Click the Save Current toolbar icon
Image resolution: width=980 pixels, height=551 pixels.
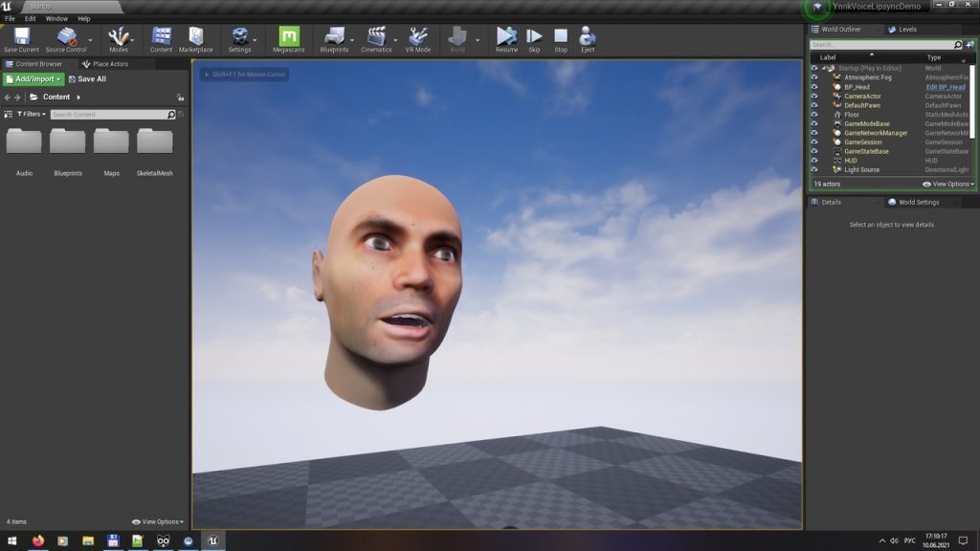tap(21, 37)
